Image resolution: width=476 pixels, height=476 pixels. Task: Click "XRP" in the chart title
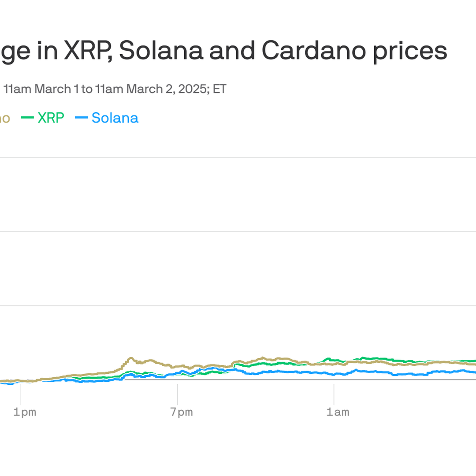(x=87, y=51)
